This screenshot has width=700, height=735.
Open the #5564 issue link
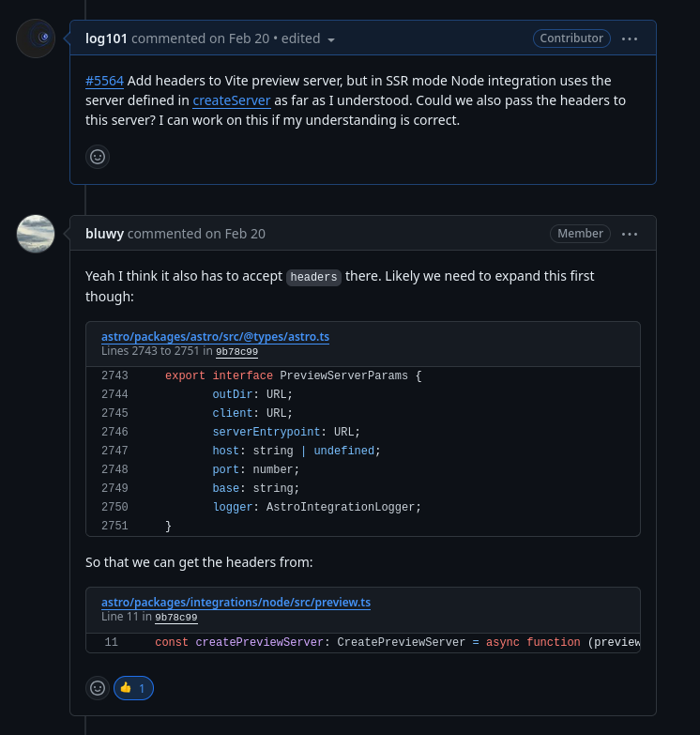click(104, 81)
